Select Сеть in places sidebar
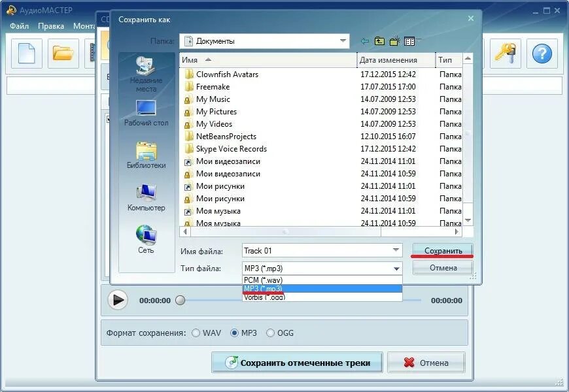The image size is (569, 392). (147, 239)
